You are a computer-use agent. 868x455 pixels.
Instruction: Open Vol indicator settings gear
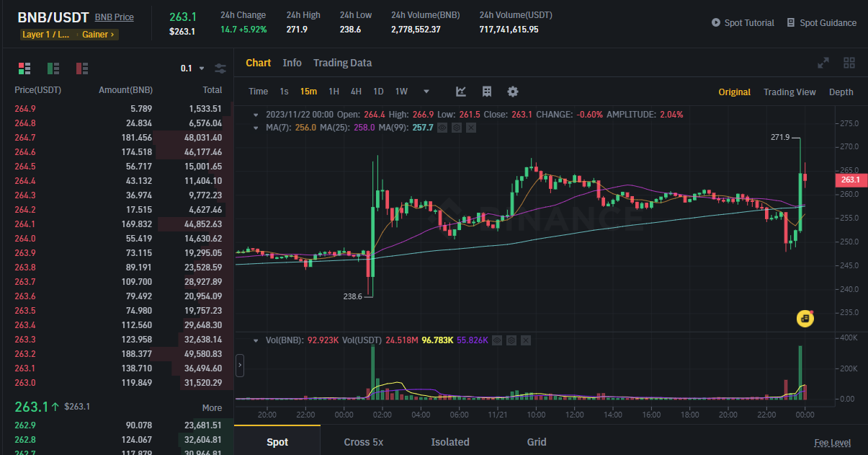tap(511, 340)
